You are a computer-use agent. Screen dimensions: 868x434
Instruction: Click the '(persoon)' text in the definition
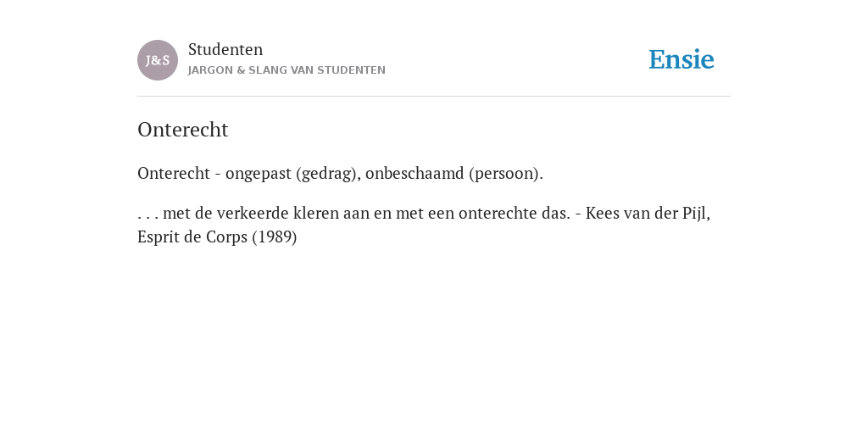tap(506, 174)
